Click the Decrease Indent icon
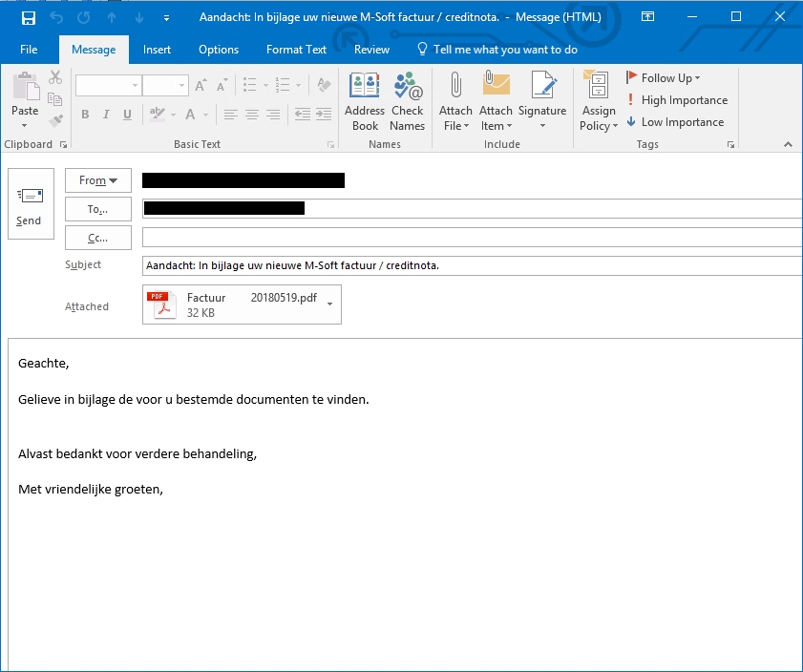 tap(303, 115)
